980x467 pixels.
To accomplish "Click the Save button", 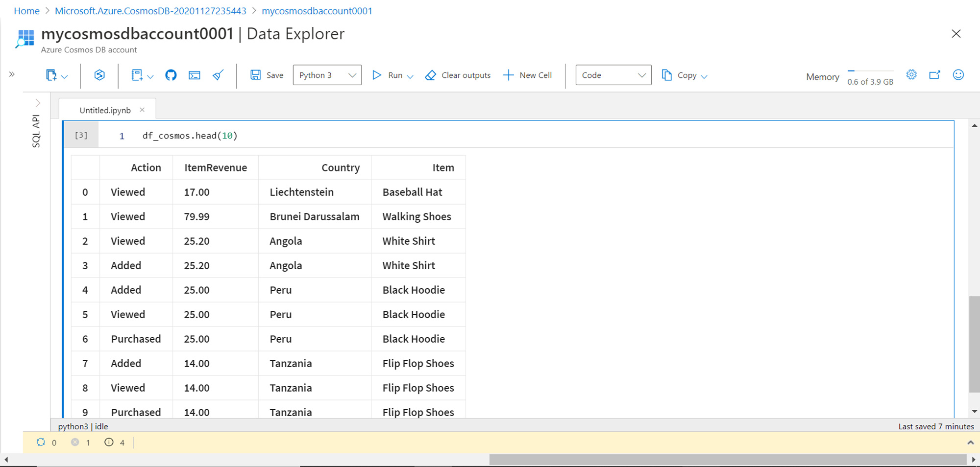I will [x=267, y=75].
